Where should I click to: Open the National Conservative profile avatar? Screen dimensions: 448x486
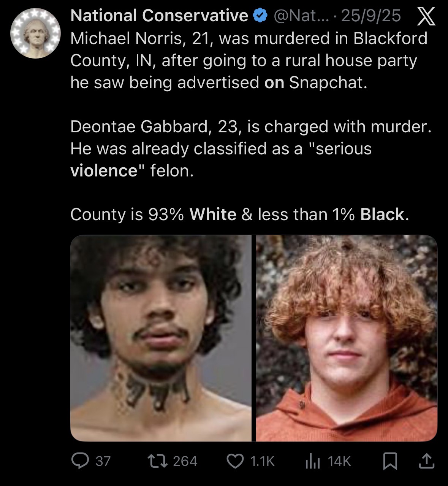coord(35,33)
